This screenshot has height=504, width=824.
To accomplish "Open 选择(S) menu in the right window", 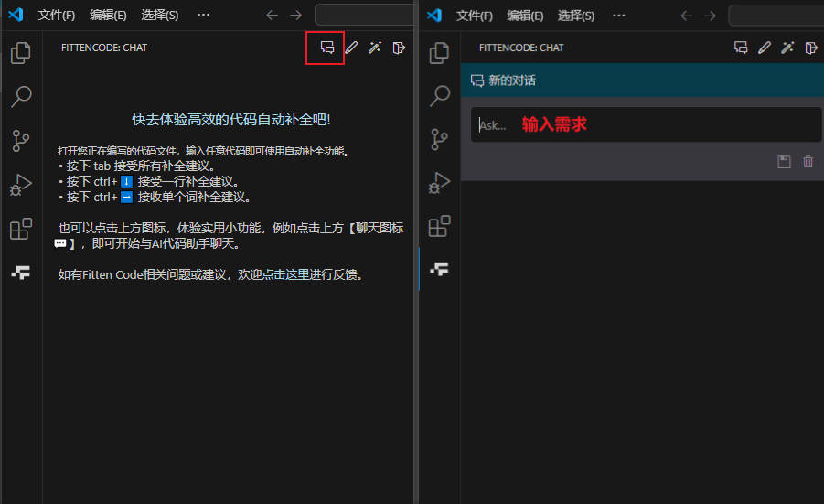I will pos(576,16).
